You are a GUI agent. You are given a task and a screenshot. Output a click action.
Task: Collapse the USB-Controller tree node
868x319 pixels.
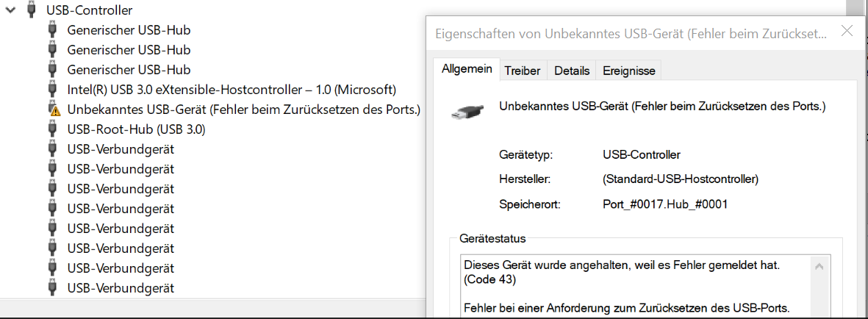coord(10,10)
